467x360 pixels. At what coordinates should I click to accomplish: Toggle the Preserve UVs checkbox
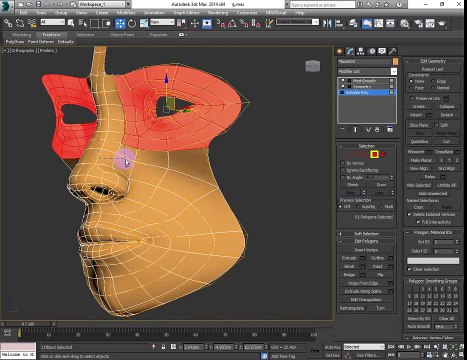pos(412,98)
